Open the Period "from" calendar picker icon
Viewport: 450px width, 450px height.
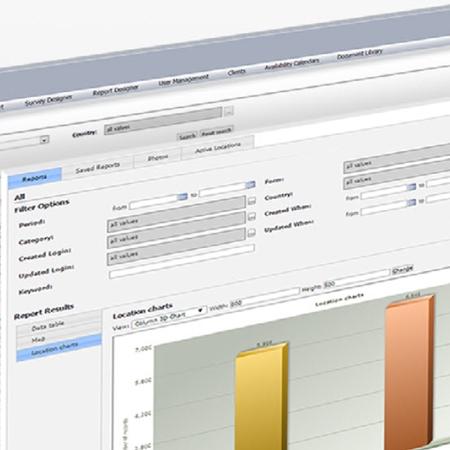coord(182,197)
